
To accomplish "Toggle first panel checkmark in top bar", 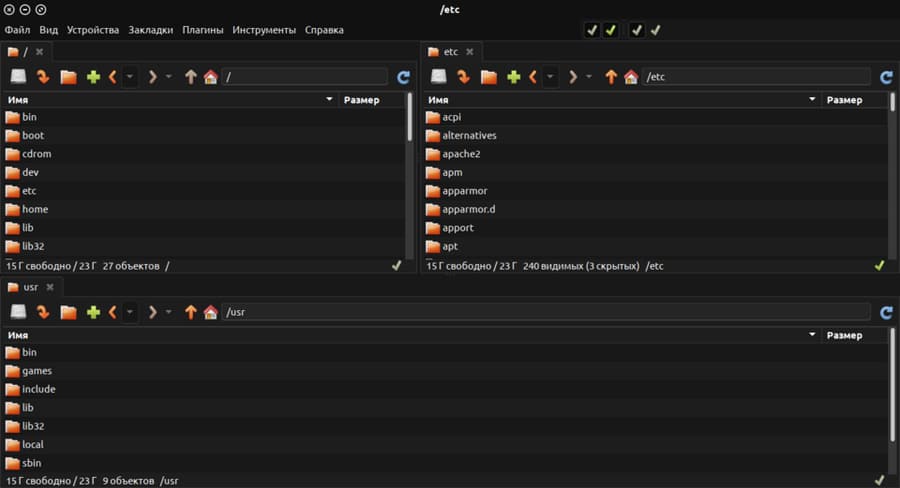I will pyautogui.click(x=592, y=30).
